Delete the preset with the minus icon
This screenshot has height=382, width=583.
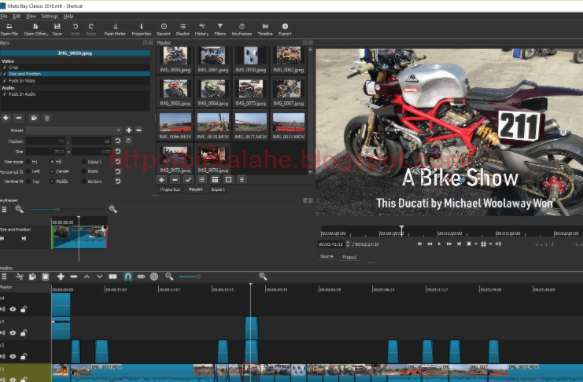pos(139,130)
